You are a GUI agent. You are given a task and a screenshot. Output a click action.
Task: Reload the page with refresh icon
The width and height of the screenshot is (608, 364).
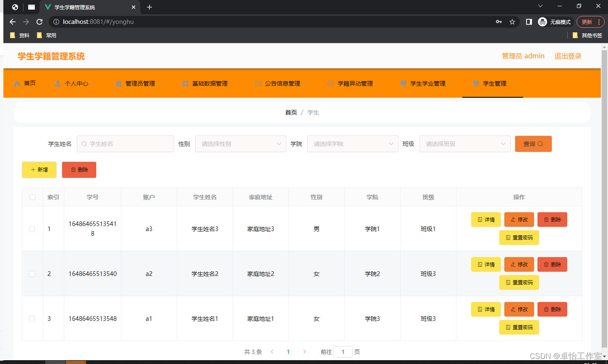[39, 22]
